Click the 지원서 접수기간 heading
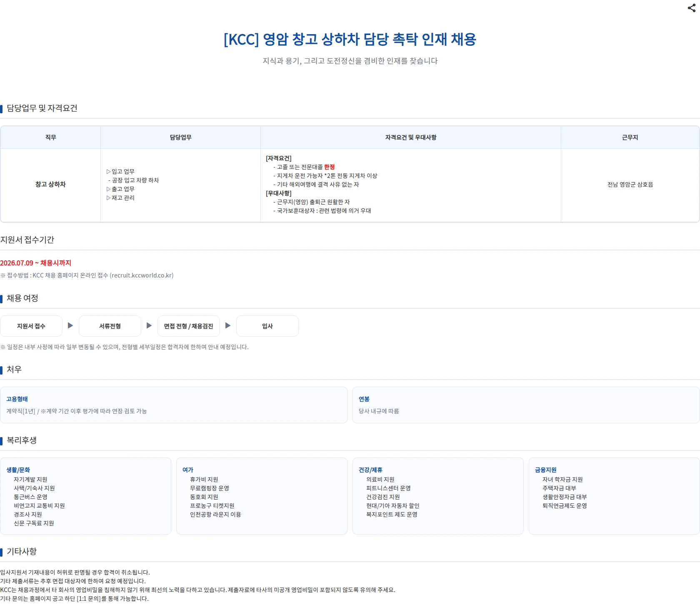700x615 pixels. point(27,240)
